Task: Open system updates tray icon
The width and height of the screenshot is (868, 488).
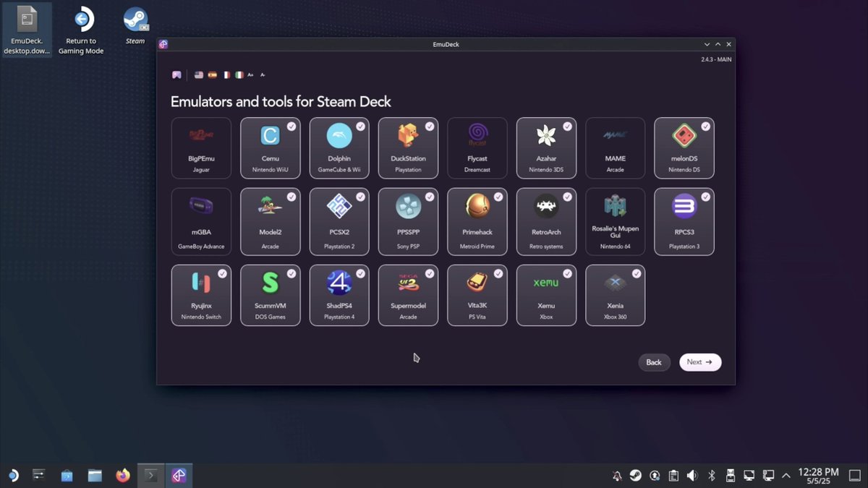Action: [655, 476]
